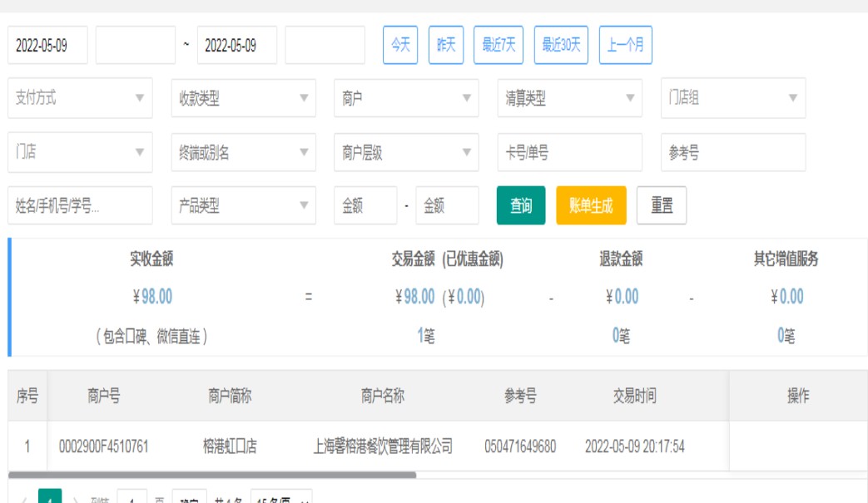
Task: Choose the 最近30天 date range shortcut
Action: click(x=561, y=45)
